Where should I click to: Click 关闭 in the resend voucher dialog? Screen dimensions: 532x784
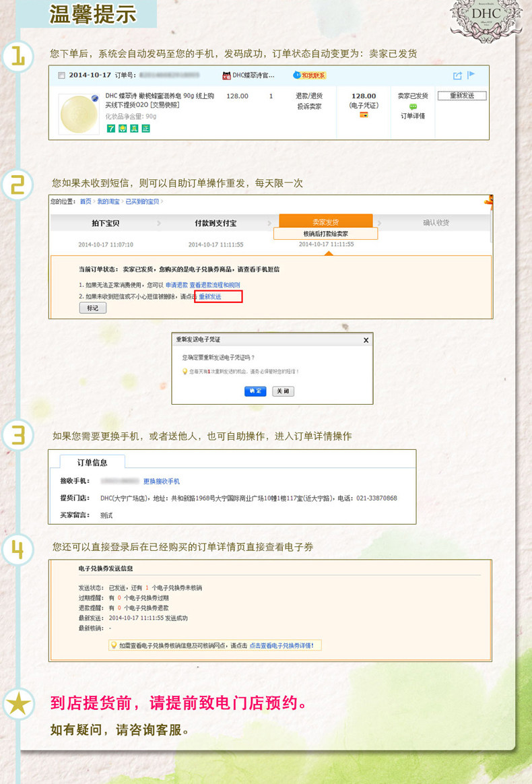coord(283,391)
